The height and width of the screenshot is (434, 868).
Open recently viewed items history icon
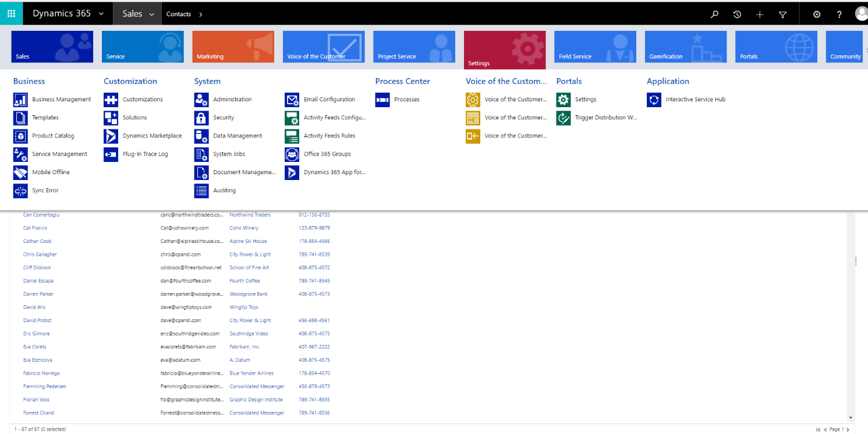[x=737, y=14]
